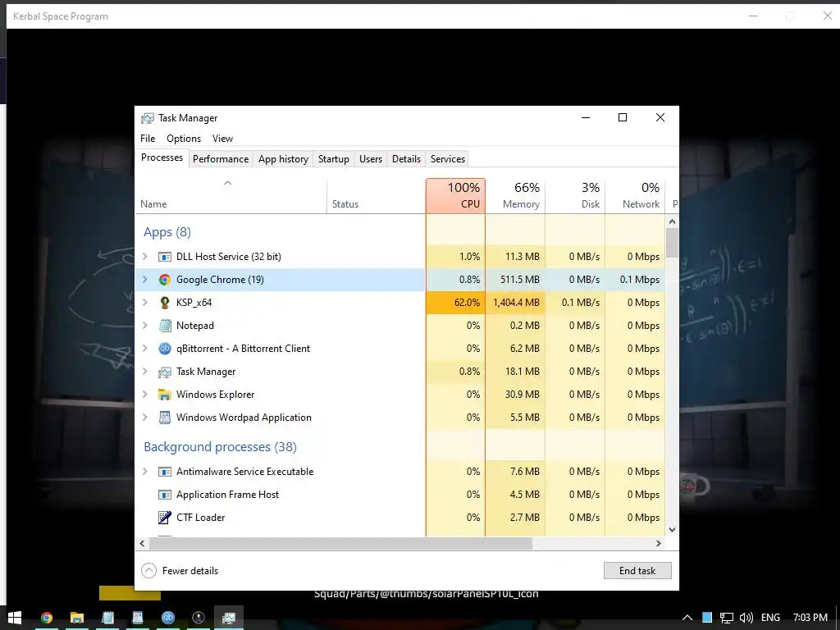This screenshot has width=840, height=630.
Task: Click the horizontal scrollbar thumb
Action: [340, 543]
